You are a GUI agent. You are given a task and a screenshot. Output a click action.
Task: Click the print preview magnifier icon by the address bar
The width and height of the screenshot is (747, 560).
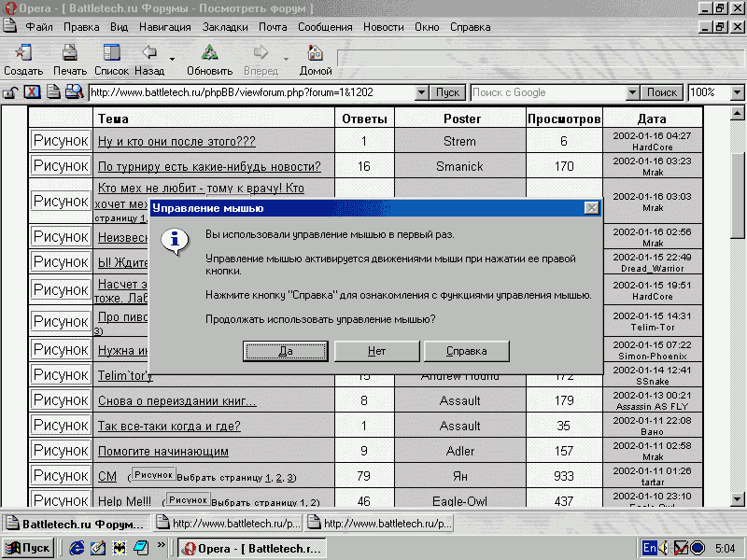(x=73, y=92)
